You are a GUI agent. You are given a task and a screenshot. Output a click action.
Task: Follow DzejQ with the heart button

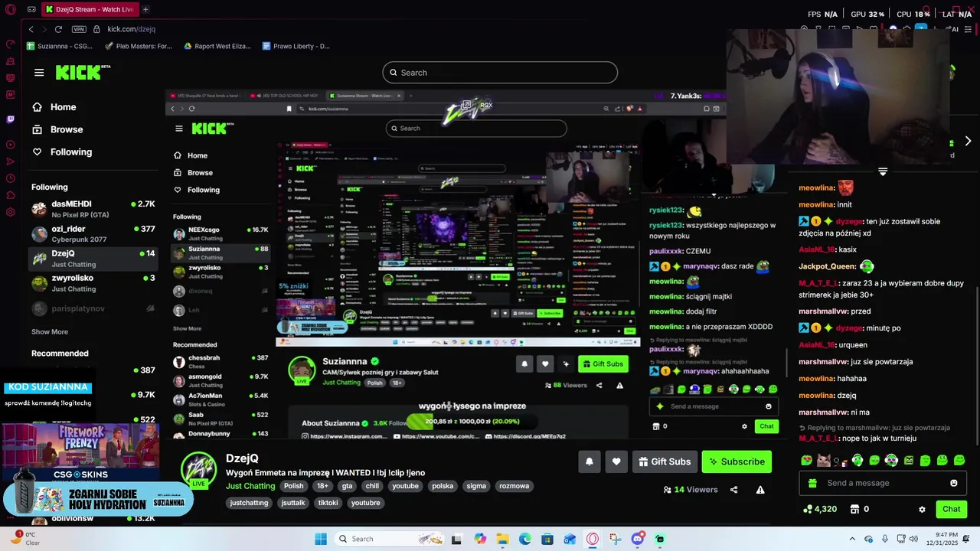point(616,461)
